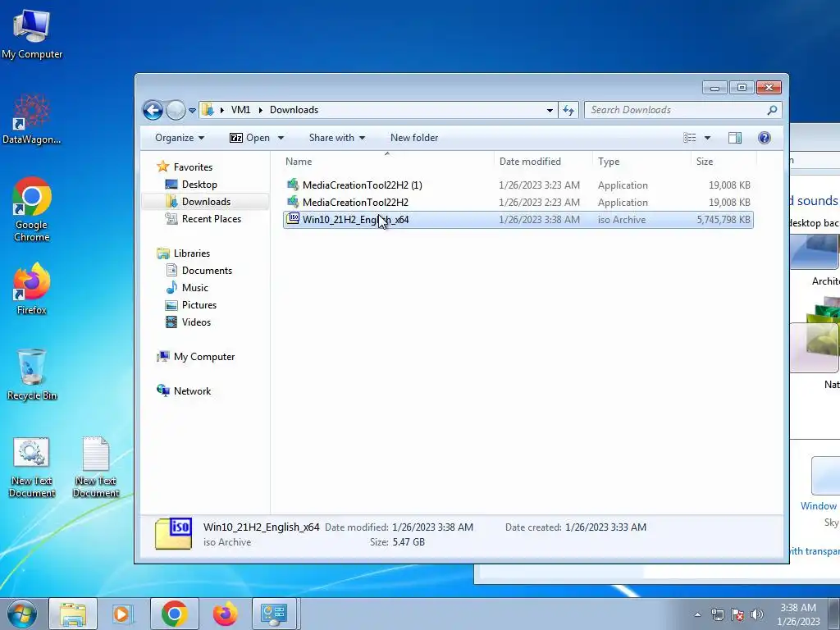Click Win10_21H2_English_x64 file name
The width and height of the screenshot is (840, 630).
[x=356, y=220]
